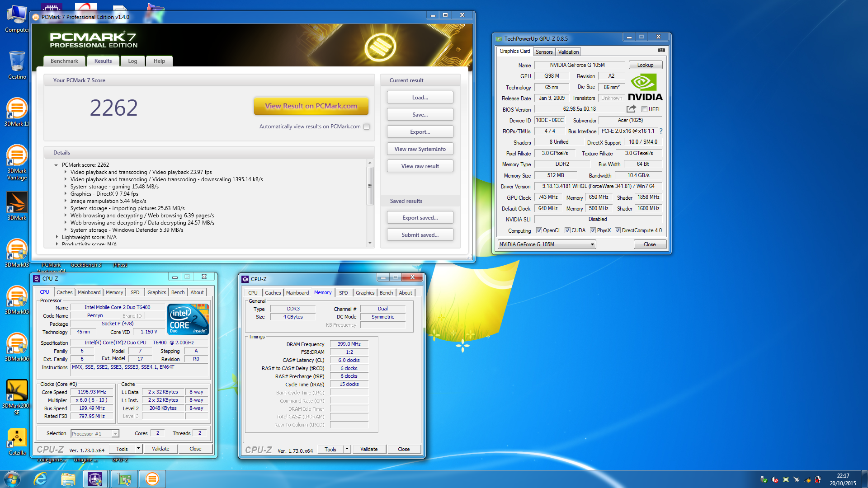The height and width of the screenshot is (488, 868).
Task: Open the Help tab in PCMark 7
Action: click(159, 61)
